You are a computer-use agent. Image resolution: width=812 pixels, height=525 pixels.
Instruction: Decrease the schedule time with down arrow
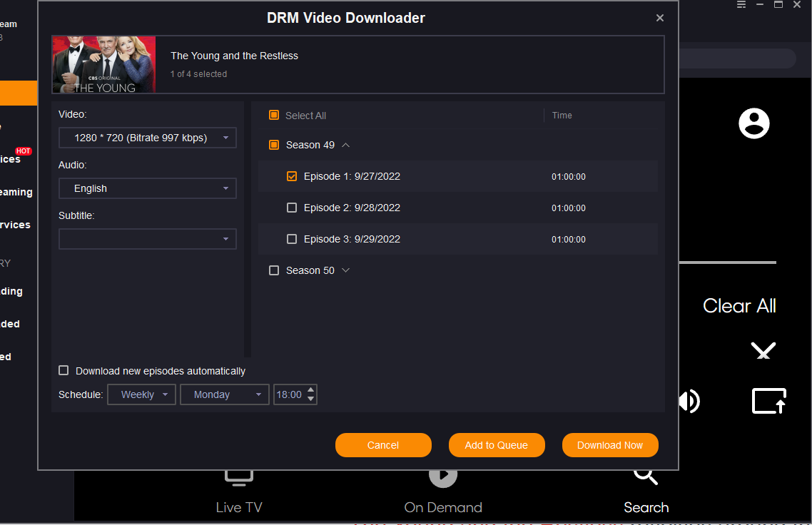[310, 399]
